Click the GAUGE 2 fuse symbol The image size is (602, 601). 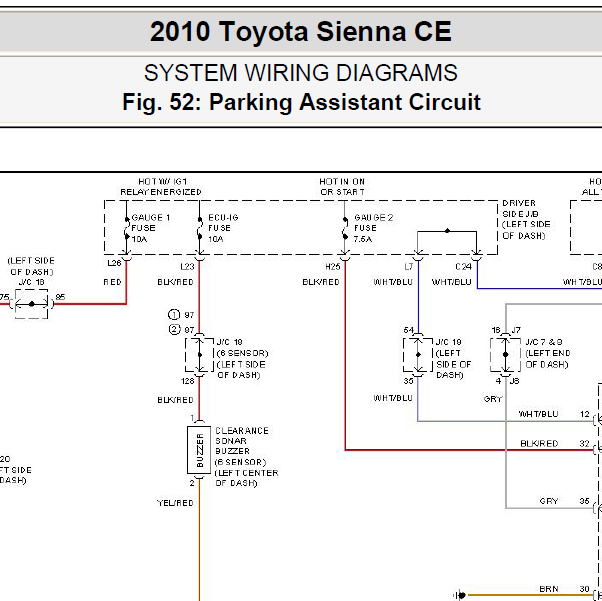[x=345, y=228]
